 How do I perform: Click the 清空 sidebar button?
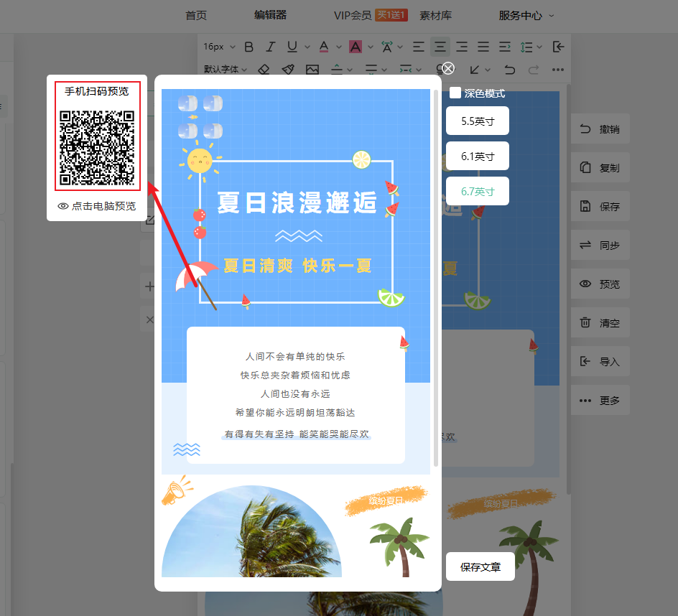(x=600, y=322)
